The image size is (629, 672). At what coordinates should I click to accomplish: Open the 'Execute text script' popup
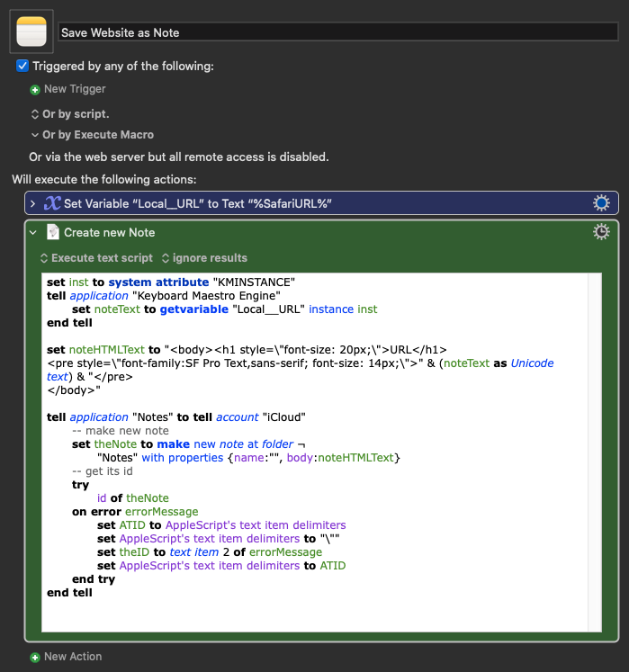tap(96, 258)
